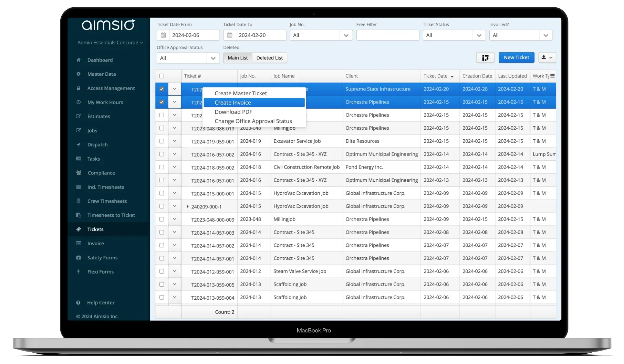Expand the row for ticket 240209-000-1
Viewport: 624px width, 364px height.
187,206
